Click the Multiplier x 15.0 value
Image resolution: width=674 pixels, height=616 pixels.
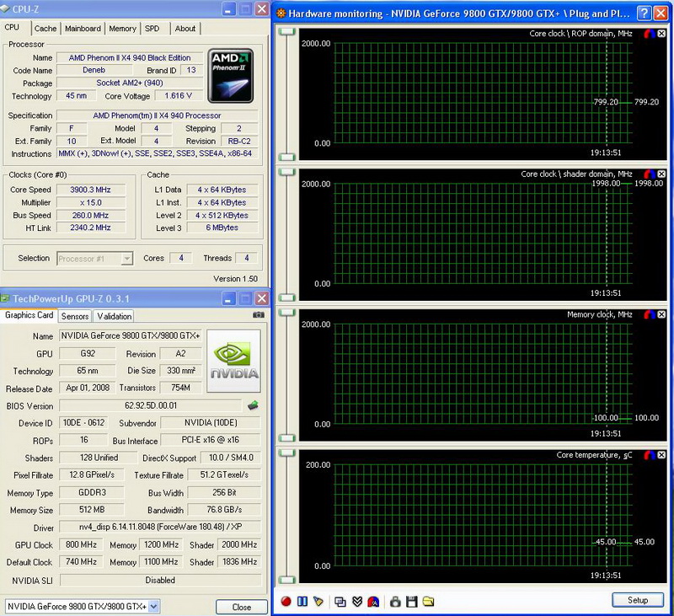click(x=91, y=202)
